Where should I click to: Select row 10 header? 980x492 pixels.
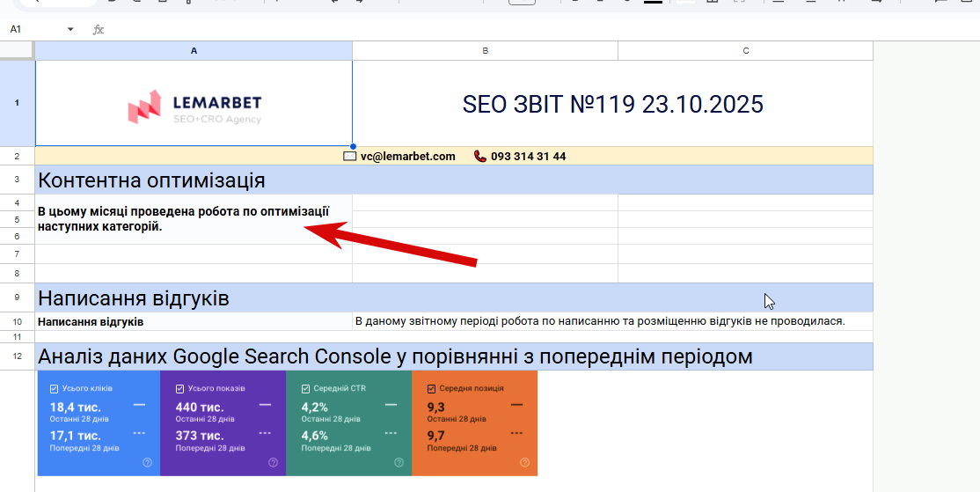point(18,321)
